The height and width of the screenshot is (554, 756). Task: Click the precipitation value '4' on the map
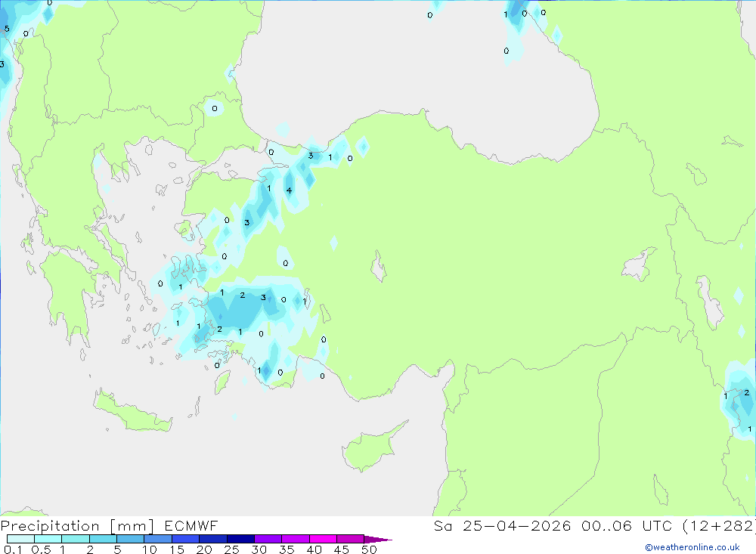coord(289,190)
